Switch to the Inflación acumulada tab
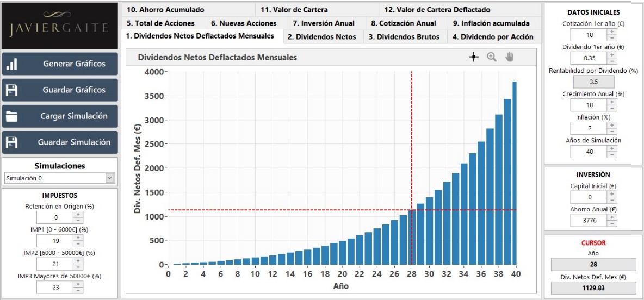Image resolution: width=644 pixels, height=300 pixels. click(x=494, y=23)
